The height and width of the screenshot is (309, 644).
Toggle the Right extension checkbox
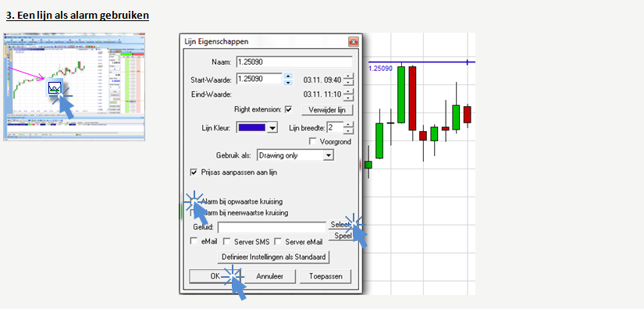click(x=288, y=109)
